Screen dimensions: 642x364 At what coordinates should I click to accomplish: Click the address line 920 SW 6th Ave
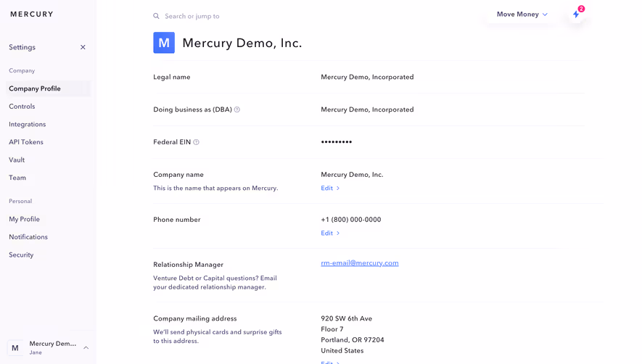[346, 318]
